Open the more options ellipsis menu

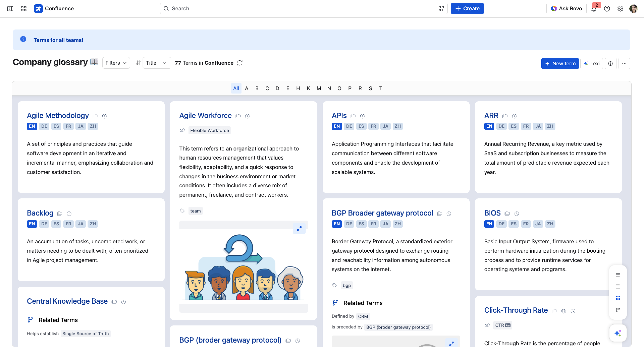pyautogui.click(x=624, y=64)
